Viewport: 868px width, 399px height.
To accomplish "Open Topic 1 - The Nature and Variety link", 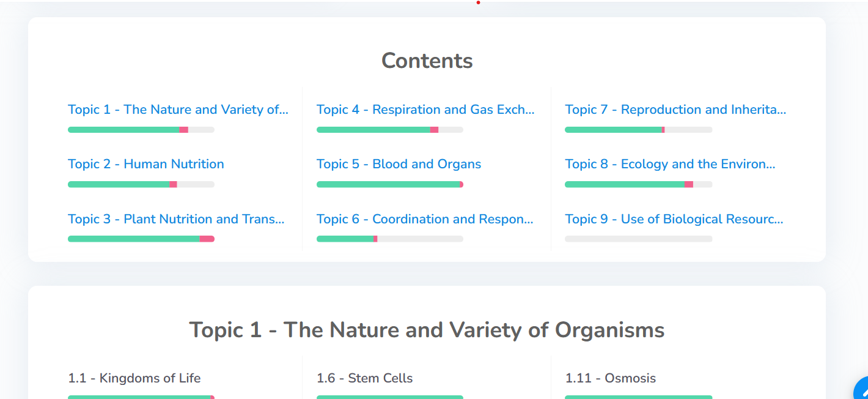I will pyautogui.click(x=177, y=110).
